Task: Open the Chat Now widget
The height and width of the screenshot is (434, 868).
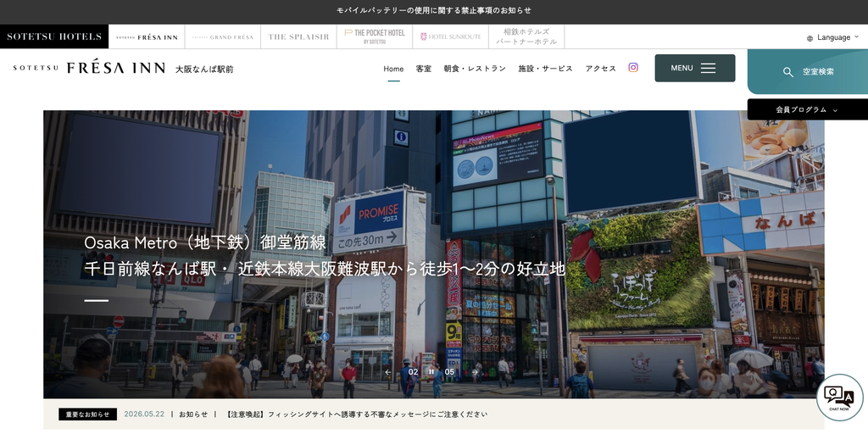Action: [839, 398]
